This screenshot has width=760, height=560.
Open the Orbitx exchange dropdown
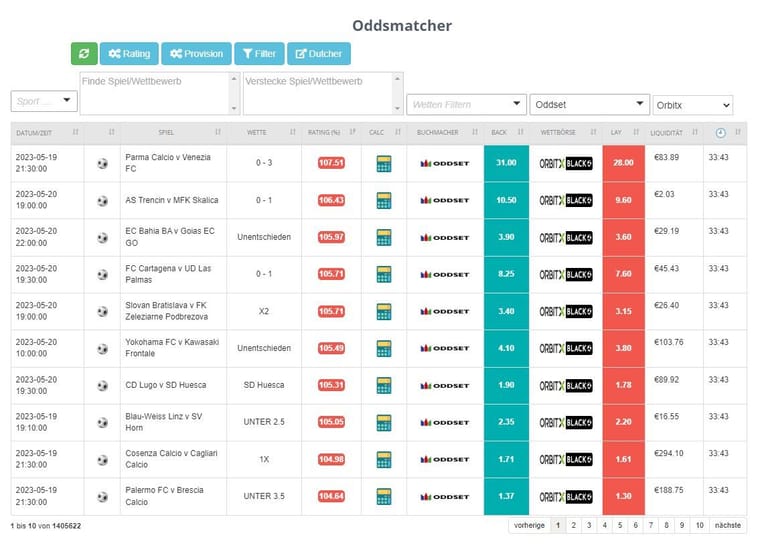point(693,105)
